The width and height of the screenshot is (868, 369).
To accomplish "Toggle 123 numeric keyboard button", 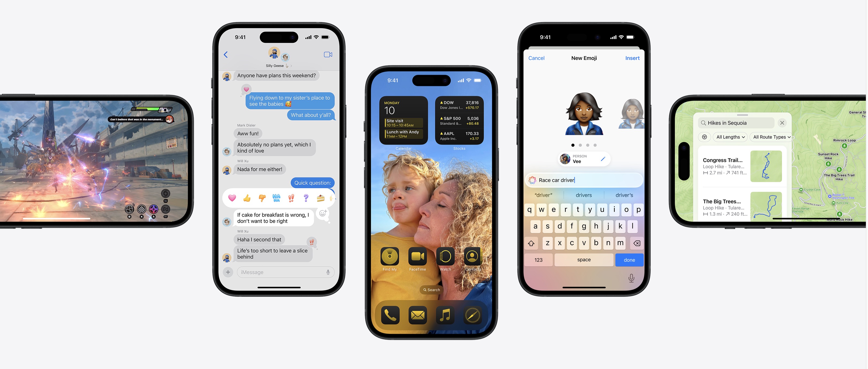I will click(539, 259).
